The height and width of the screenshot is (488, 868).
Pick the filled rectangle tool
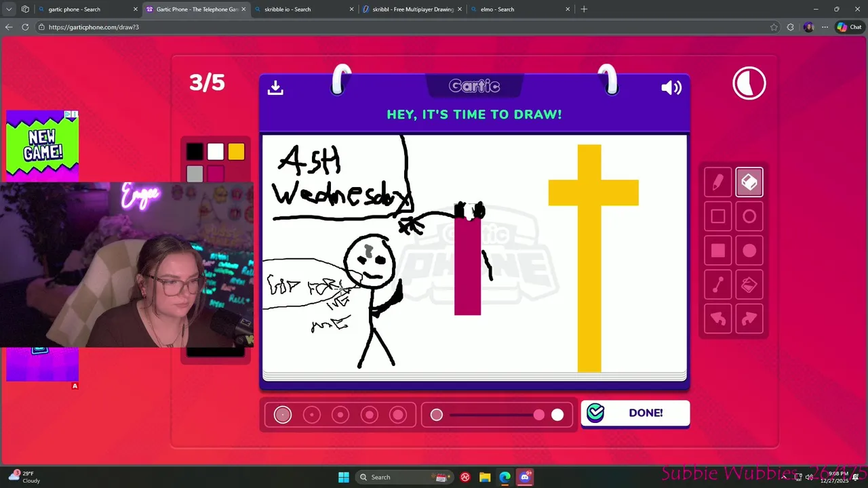[718, 251]
